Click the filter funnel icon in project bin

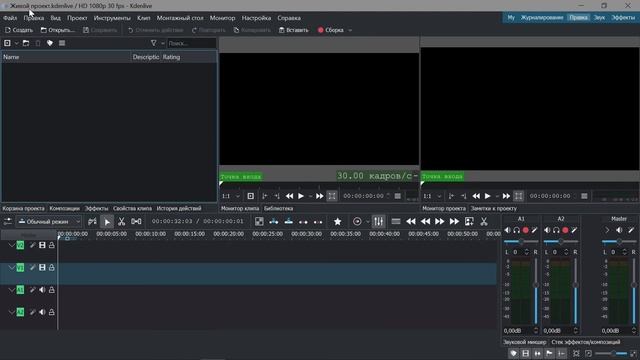tap(153, 43)
